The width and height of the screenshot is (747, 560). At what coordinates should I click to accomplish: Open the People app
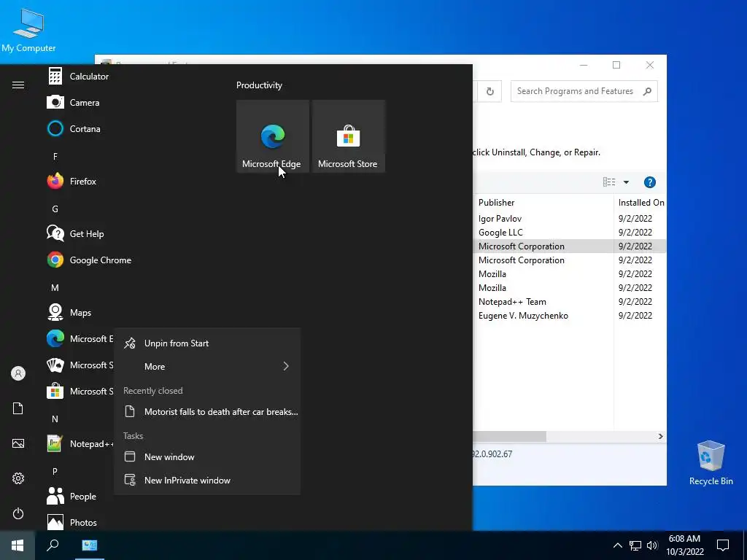(71, 496)
